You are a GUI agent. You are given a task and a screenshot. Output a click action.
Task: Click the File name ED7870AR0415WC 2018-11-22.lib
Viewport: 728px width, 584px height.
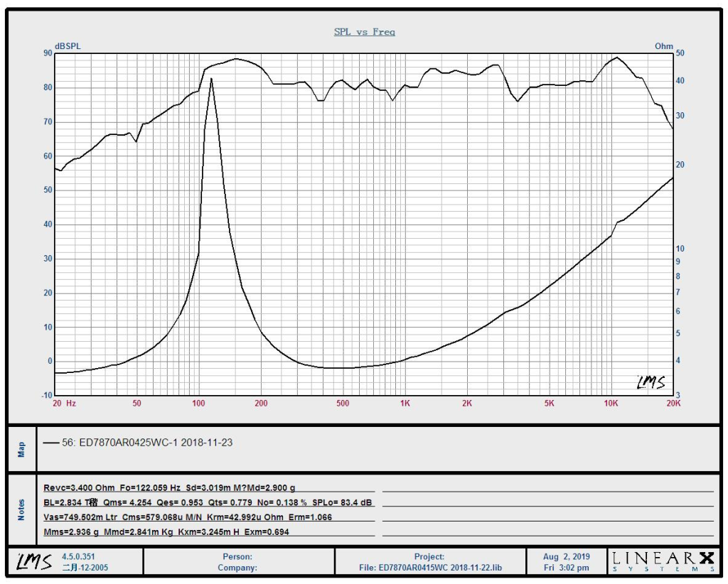(x=429, y=568)
